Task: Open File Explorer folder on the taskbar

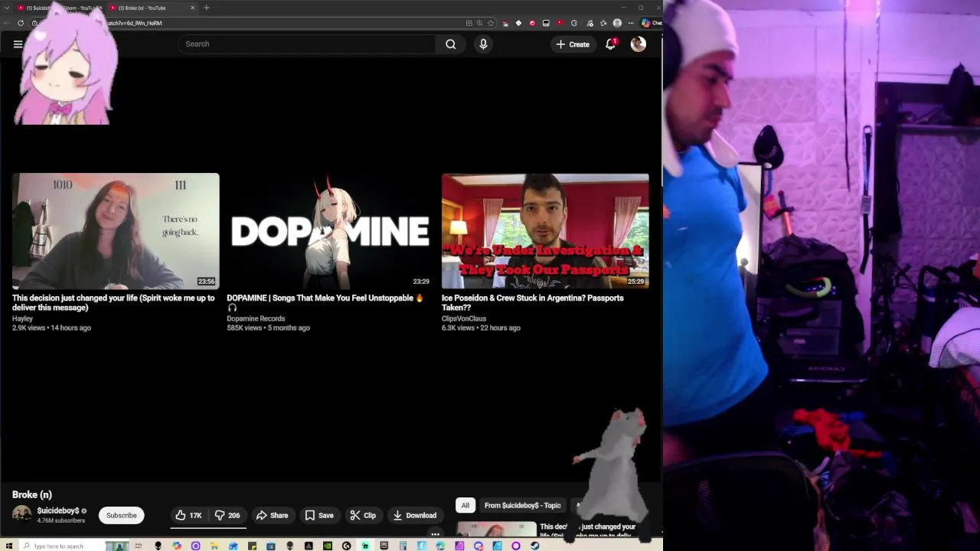Action: (214, 546)
